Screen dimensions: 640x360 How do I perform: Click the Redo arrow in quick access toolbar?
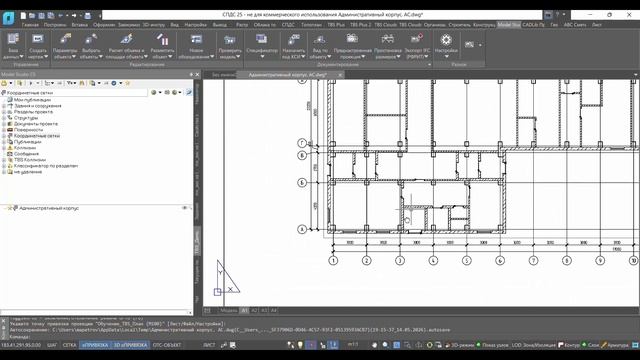click(x=74, y=16)
